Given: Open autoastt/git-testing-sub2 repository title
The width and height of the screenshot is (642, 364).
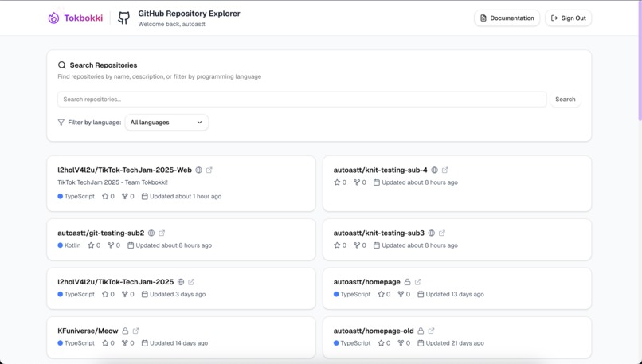Looking at the screenshot, I should click(x=100, y=233).
